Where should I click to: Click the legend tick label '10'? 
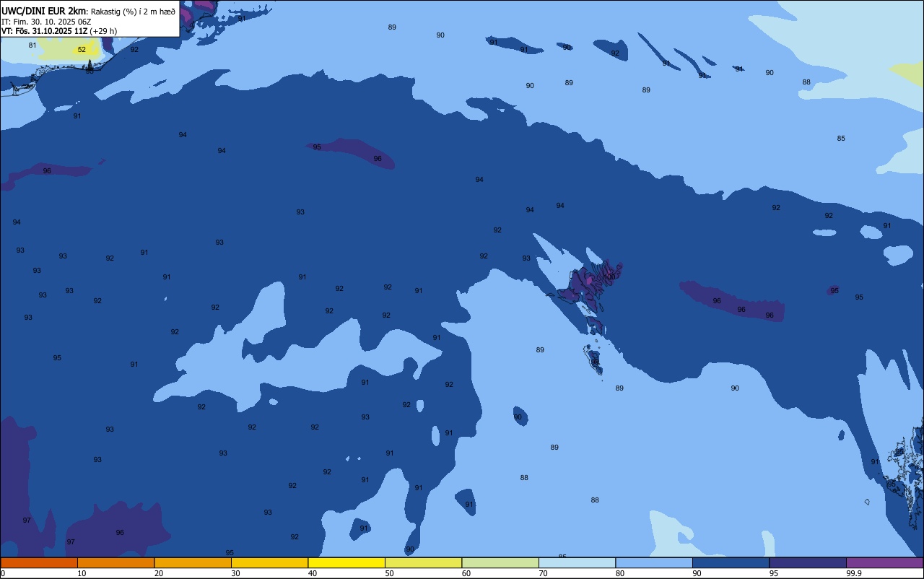pyautogui.click(x=82, y=573)
